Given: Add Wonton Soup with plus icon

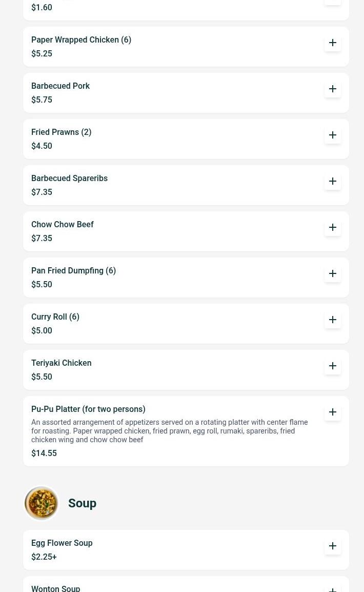Looking at the screenshot, I should pyautogui.click(x=333, y=589).
